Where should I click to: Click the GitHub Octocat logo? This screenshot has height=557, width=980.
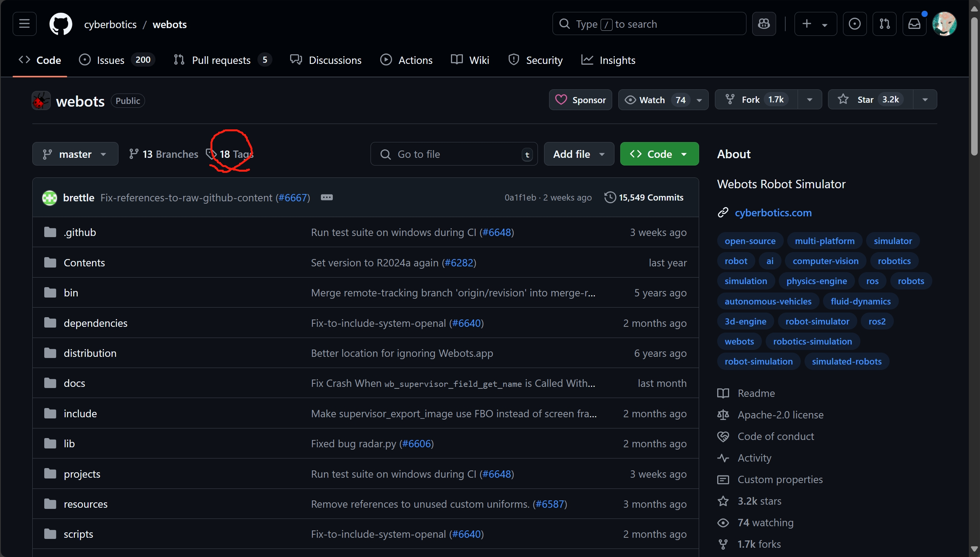click(x=61, y=24)
